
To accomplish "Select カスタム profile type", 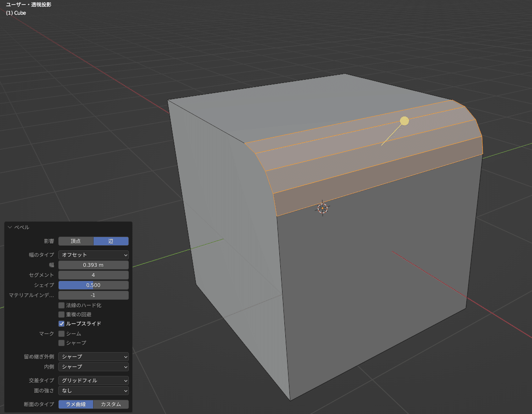I will coord(111,404).
